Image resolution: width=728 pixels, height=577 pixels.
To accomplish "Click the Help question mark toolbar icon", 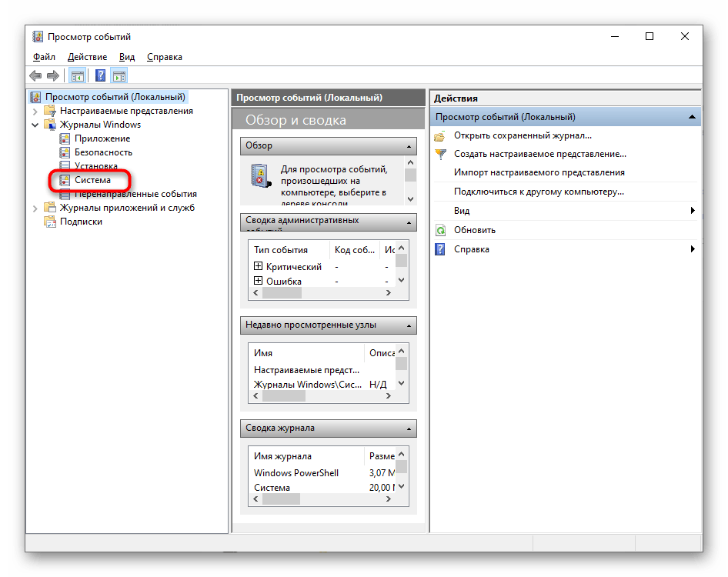I will point(99,75).
